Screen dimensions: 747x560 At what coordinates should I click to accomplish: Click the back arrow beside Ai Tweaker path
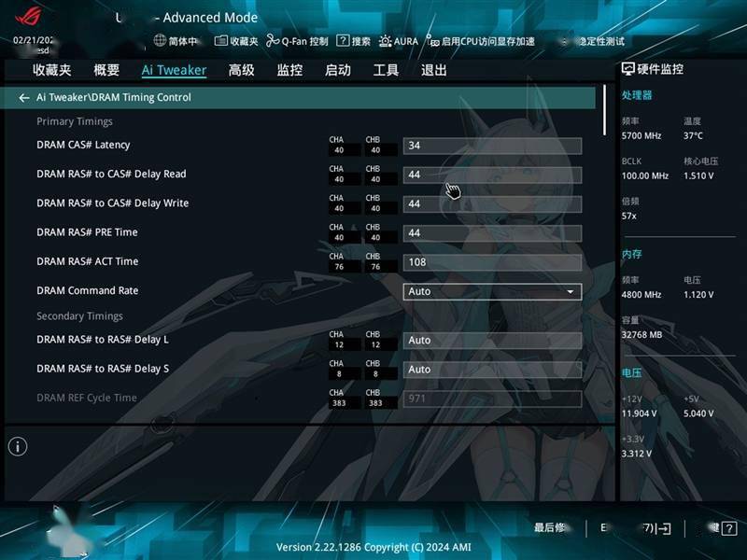pos(24,98)
